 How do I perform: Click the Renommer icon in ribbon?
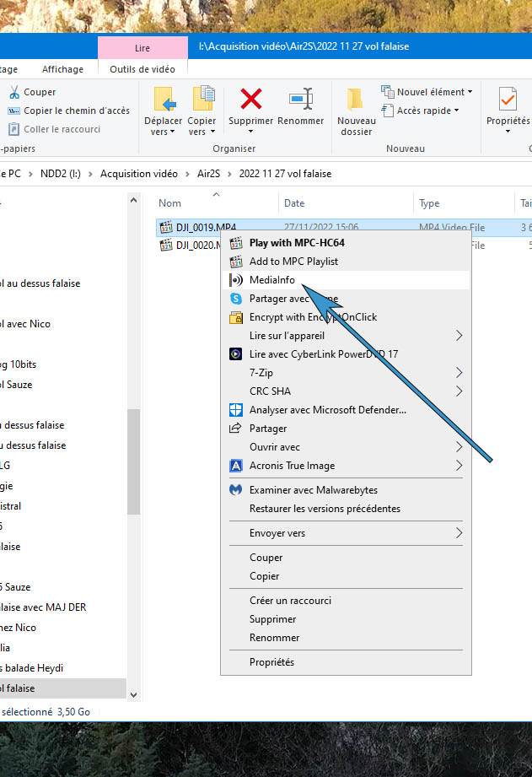pyautogui.click(x=301, y=99)
